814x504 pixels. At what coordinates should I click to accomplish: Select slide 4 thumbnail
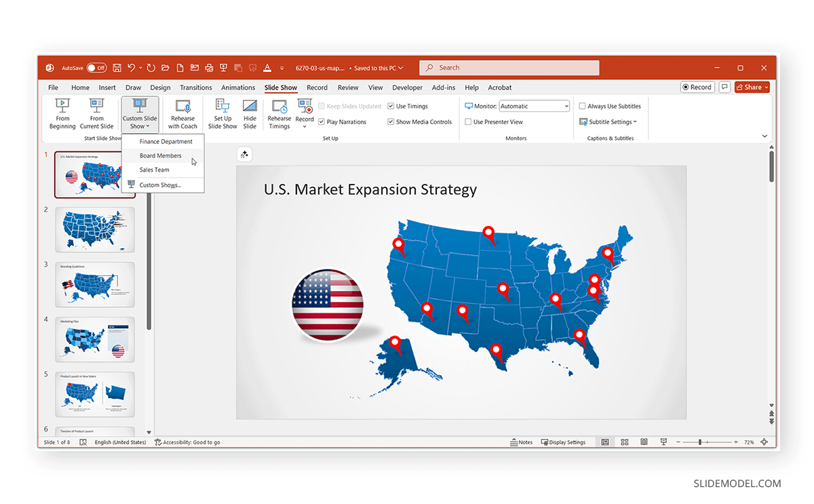click(95, 339)
